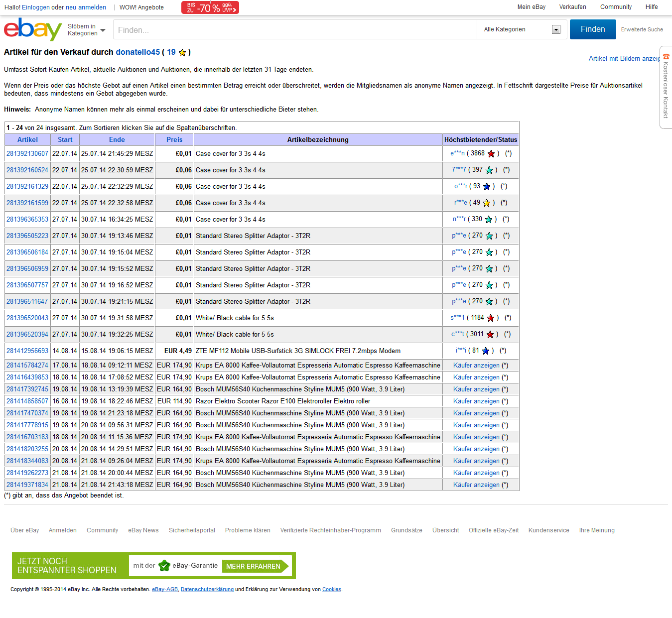Click blue star for bidder i***i
This screenshot has height=618, width=672.
[x=486, y=351]
